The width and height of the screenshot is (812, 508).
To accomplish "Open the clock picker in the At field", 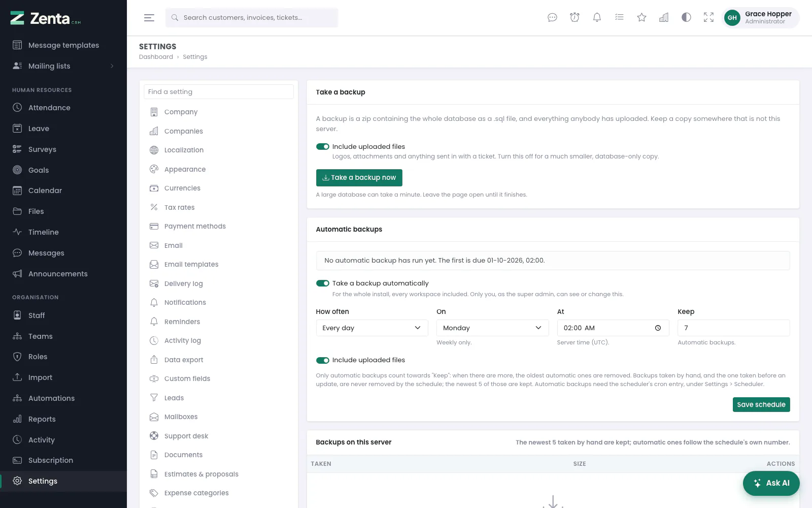I will pyautogui.click(x=658, y=328).
